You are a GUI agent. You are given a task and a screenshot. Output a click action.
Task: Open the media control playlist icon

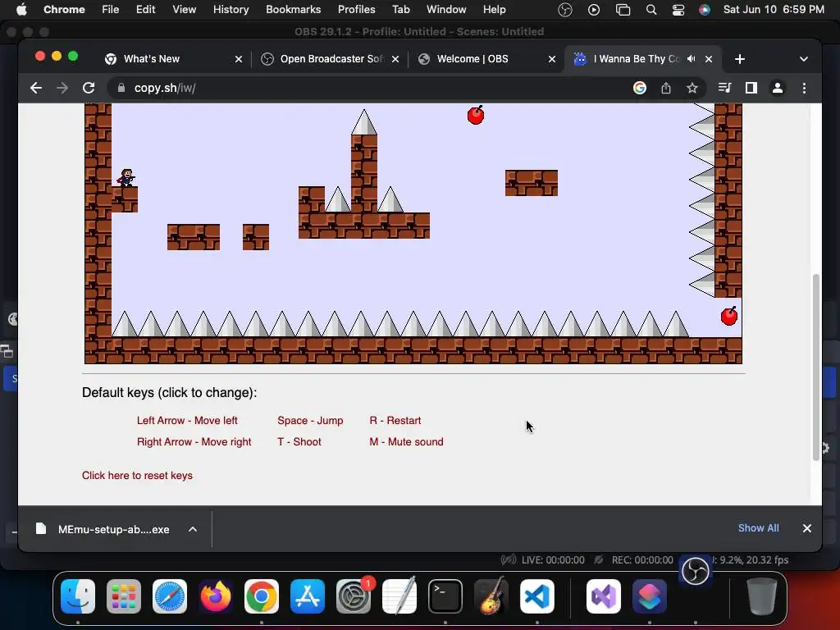pyautogui.click(x=724, y=88)
